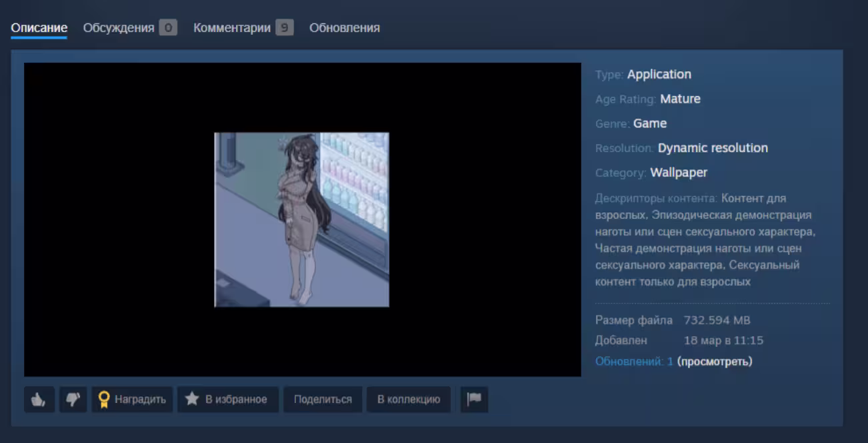This screenshot has width=868, height=443.
Task: Click the Обновлений: 1 link
Action: click(634, 362)
